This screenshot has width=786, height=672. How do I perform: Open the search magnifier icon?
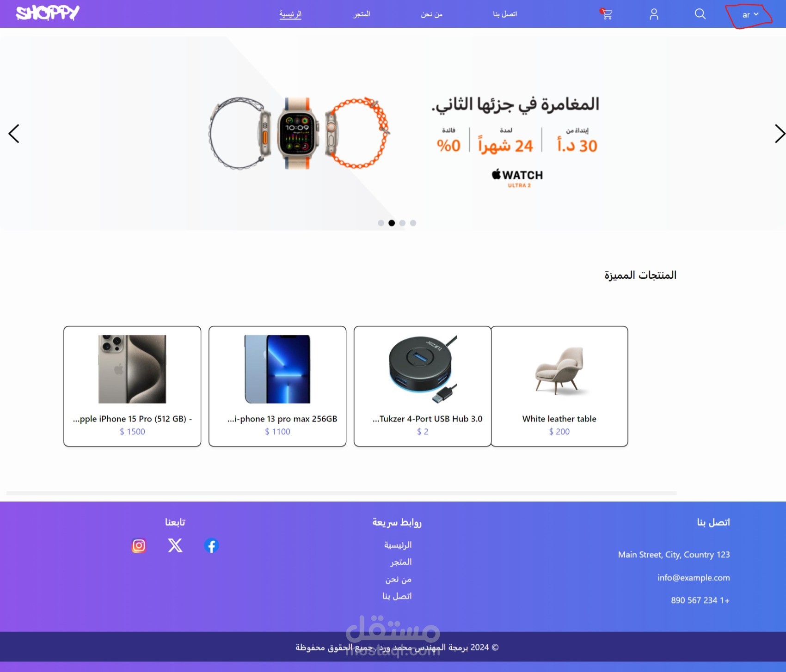point(700,14)
